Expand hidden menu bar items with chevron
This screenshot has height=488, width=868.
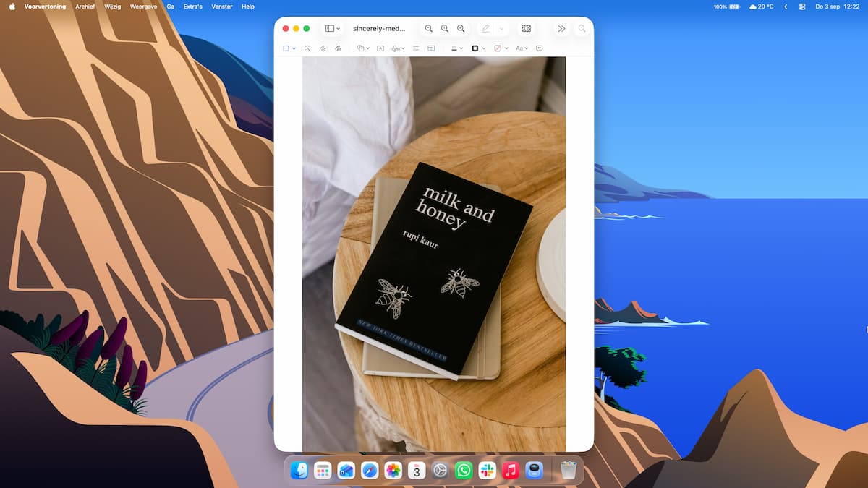click(x=786, y=7)
